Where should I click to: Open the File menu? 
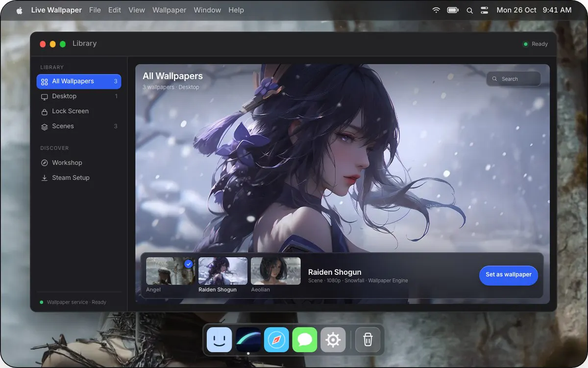pos(95,10)
